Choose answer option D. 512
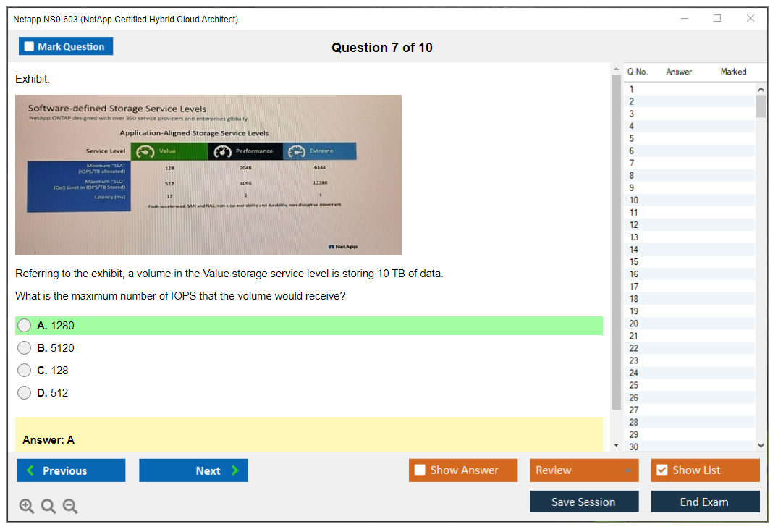 [25, 393]
